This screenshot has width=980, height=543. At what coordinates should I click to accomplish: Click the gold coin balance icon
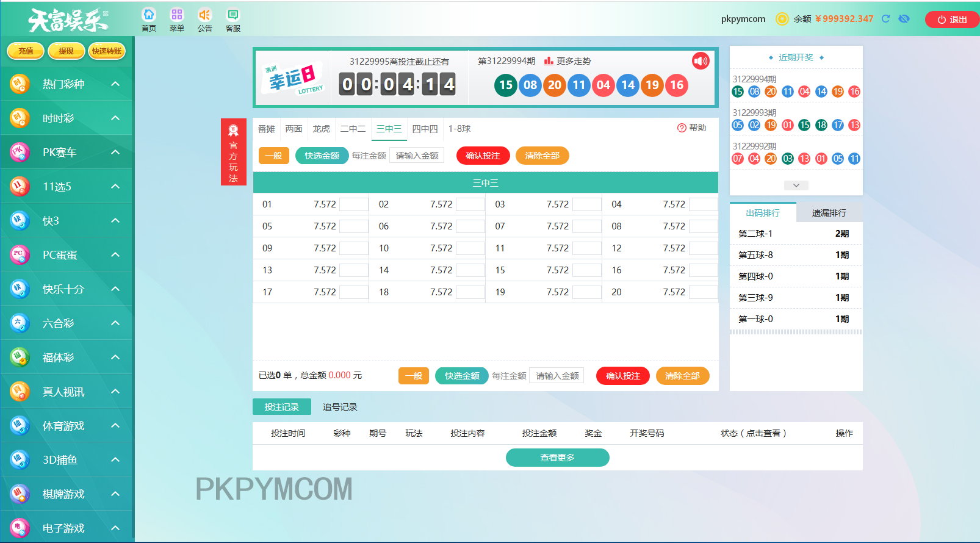pos(782,19)
